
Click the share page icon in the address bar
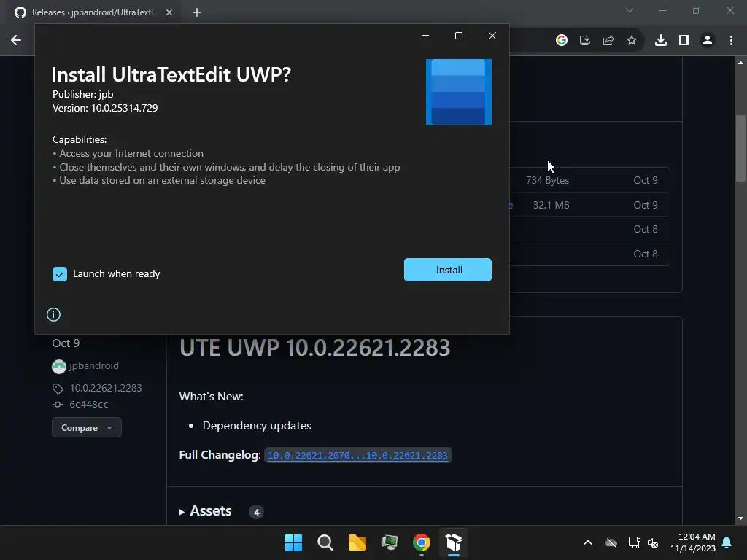point(608,41)
